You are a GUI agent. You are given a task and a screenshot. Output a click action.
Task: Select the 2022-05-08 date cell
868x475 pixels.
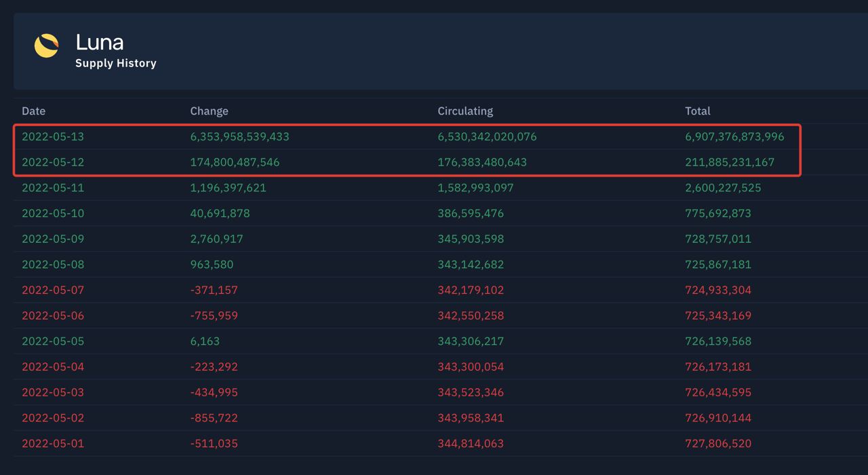(x=53, y=264)
